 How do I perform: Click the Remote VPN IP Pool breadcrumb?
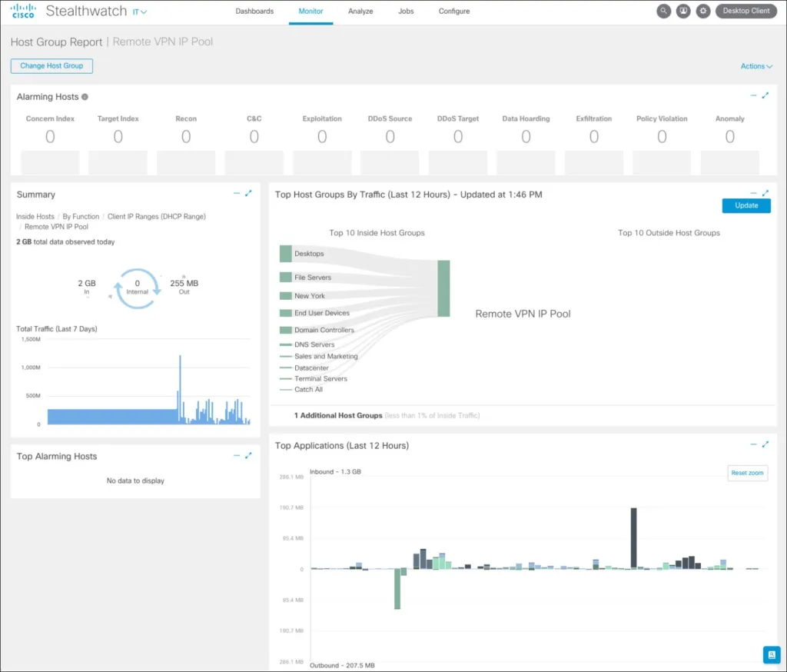coord(56,227)
